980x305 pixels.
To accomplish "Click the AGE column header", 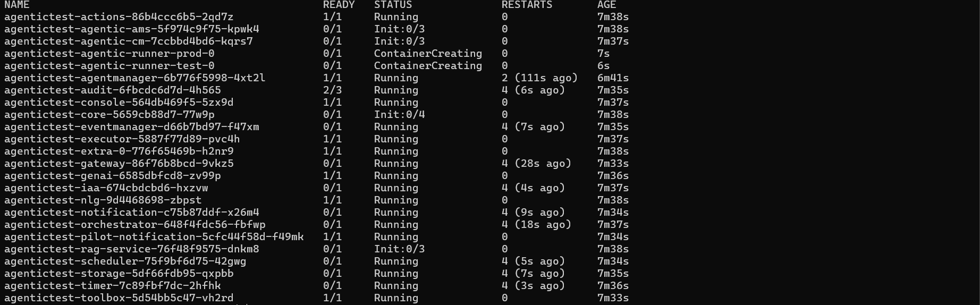I will click(606, 5).
